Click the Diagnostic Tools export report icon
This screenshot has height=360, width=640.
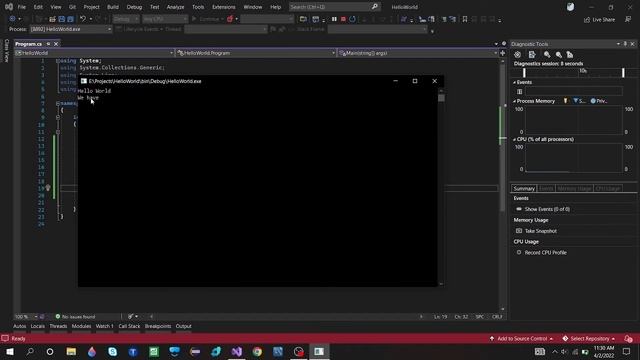coord(532,55)
